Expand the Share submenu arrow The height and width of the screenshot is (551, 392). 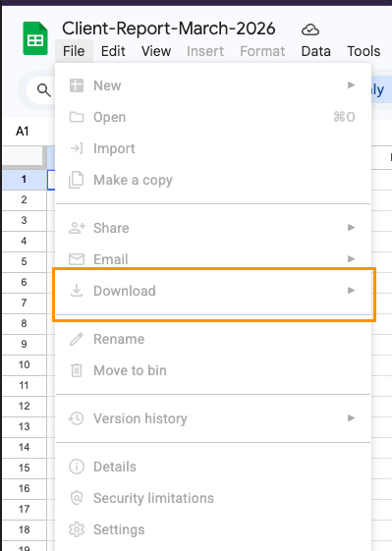[351, 228]
